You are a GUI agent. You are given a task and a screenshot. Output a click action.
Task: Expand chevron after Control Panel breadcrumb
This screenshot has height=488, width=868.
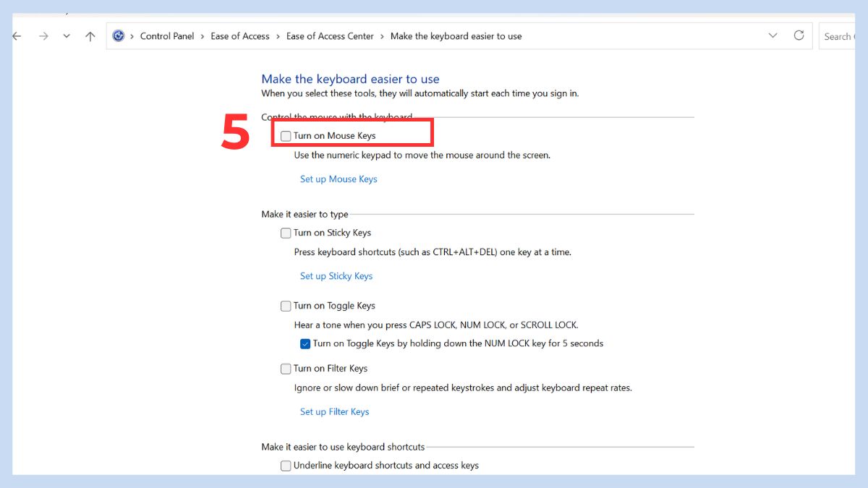point(203,36)
